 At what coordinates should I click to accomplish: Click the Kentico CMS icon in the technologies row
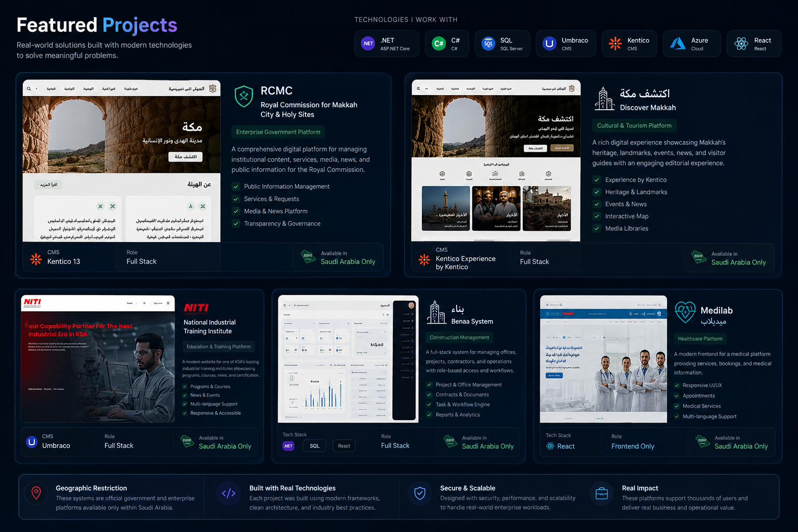[615, 44]
